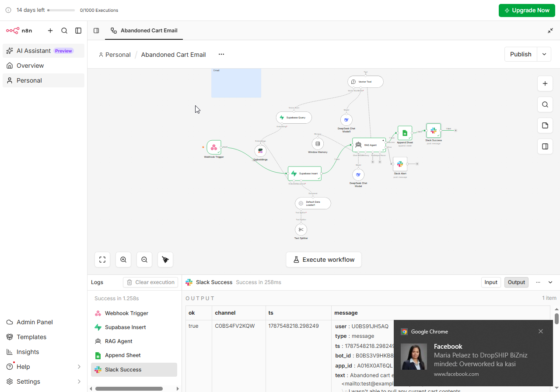The width and height of the screenshot is (560, 392).
Task: Toggle the focus panel icon in canvas sidebar
Action: coord(545,146)
